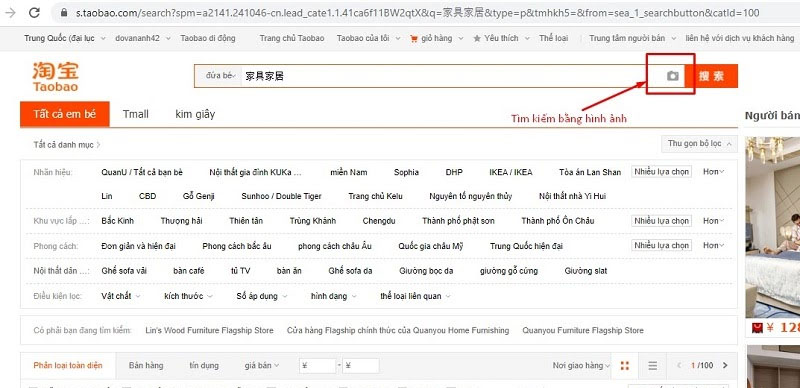Switch to grid view icon
Viewport: 800px width, 388px height.
[624, 366]
